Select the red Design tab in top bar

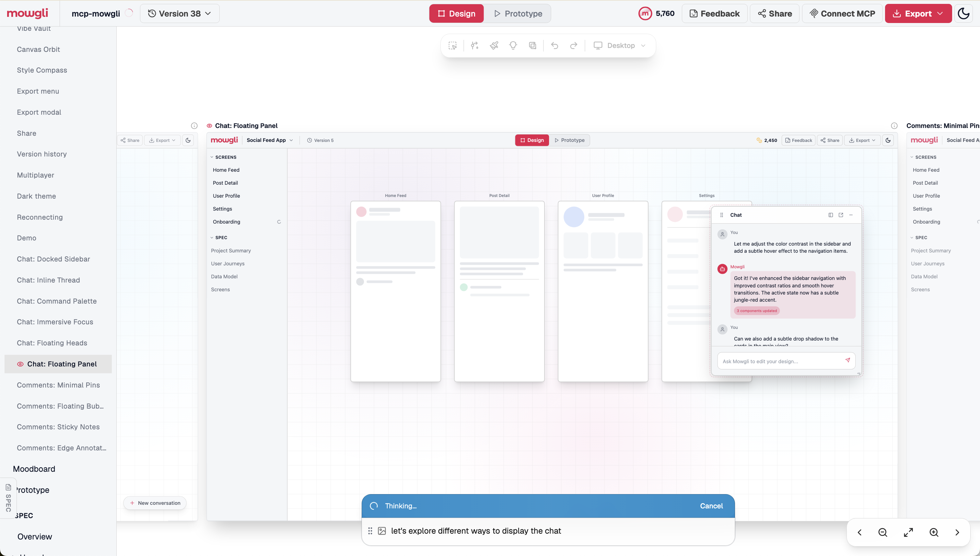pyautogui.click(x=456, y=13)
